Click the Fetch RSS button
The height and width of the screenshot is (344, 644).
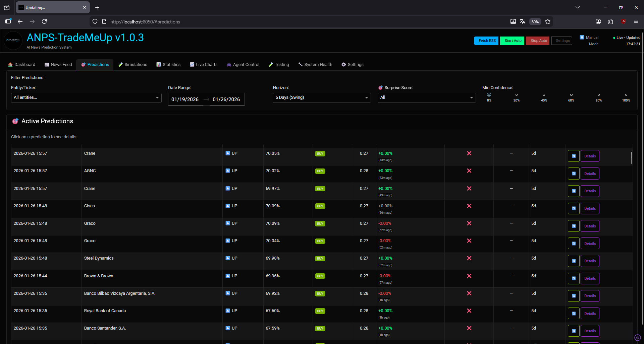486,41
